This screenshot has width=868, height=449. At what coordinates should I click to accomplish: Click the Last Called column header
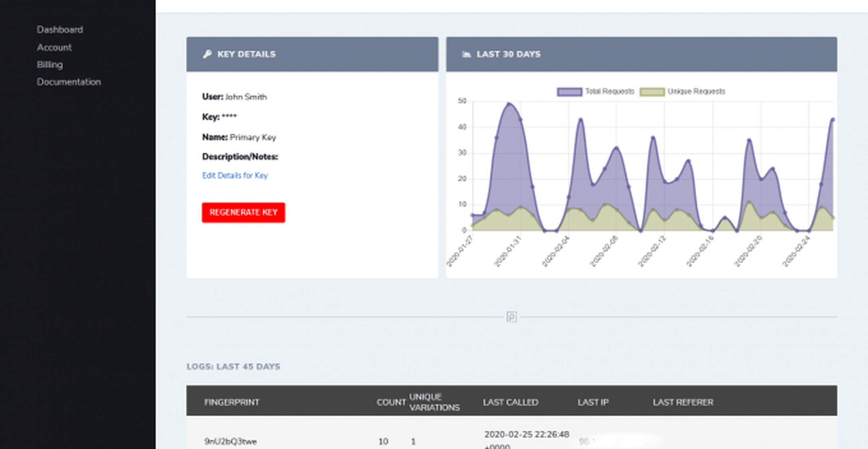coord(511,402)
